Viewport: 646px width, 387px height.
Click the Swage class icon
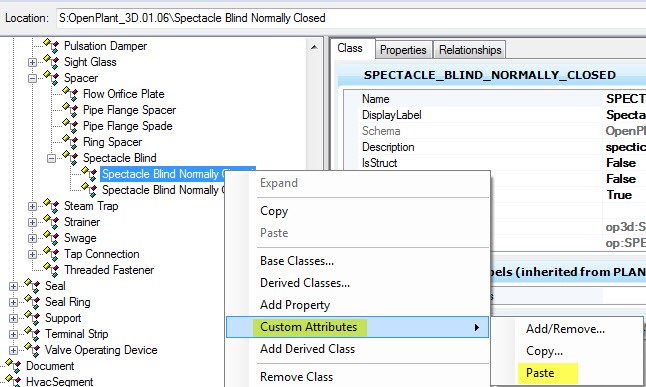tap(51, 238)
